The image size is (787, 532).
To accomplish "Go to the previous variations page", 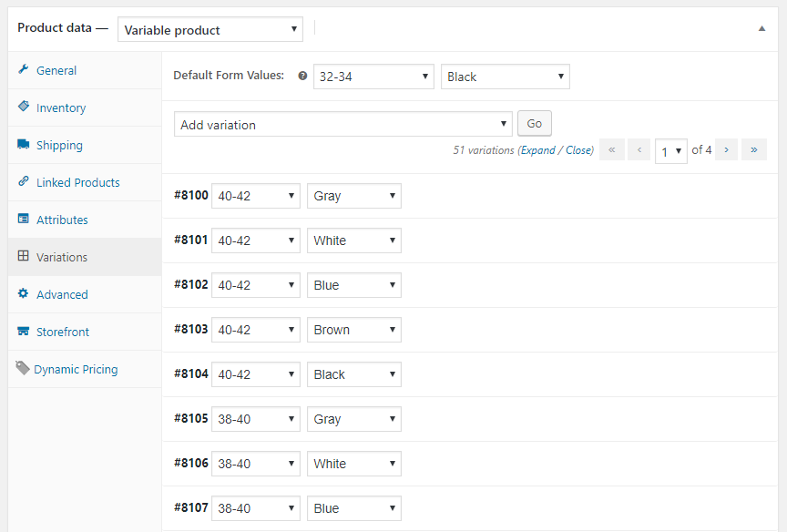I will tap(639, 149).
